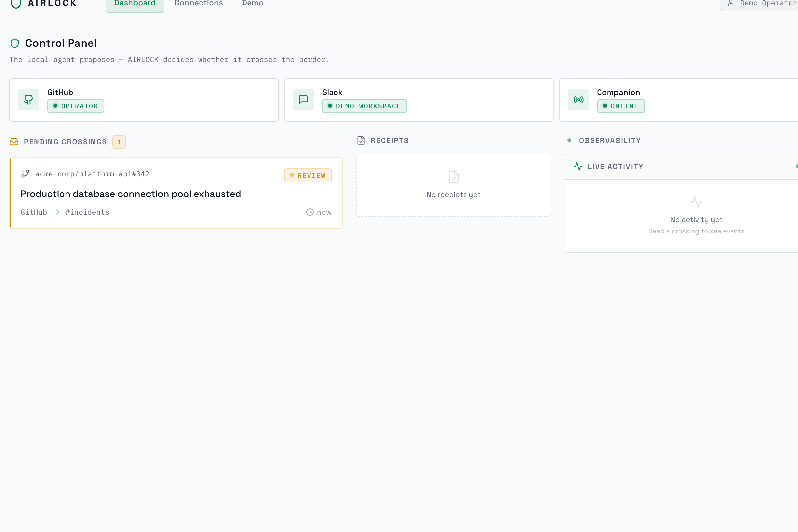Screen dimensions: 798x532
Task: Click the AIRLOCK shield logo icon
Action: coord(16,4)
